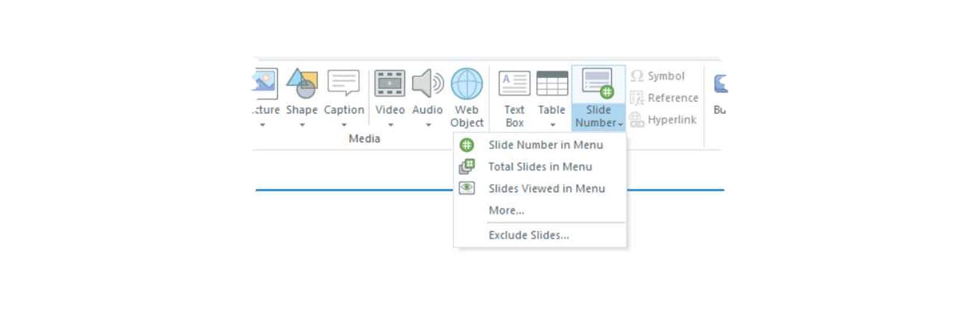This screenshot has height=310, width=980.
Task: Click the partially visible Picture icon
Action: [265, 82]
